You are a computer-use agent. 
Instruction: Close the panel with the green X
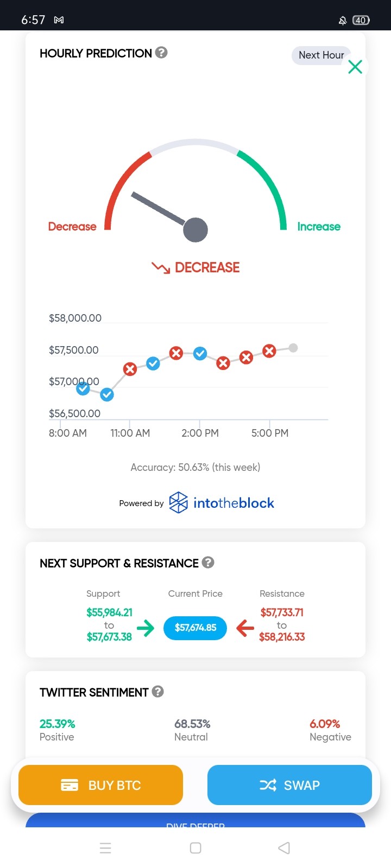(x=355, y=67)
